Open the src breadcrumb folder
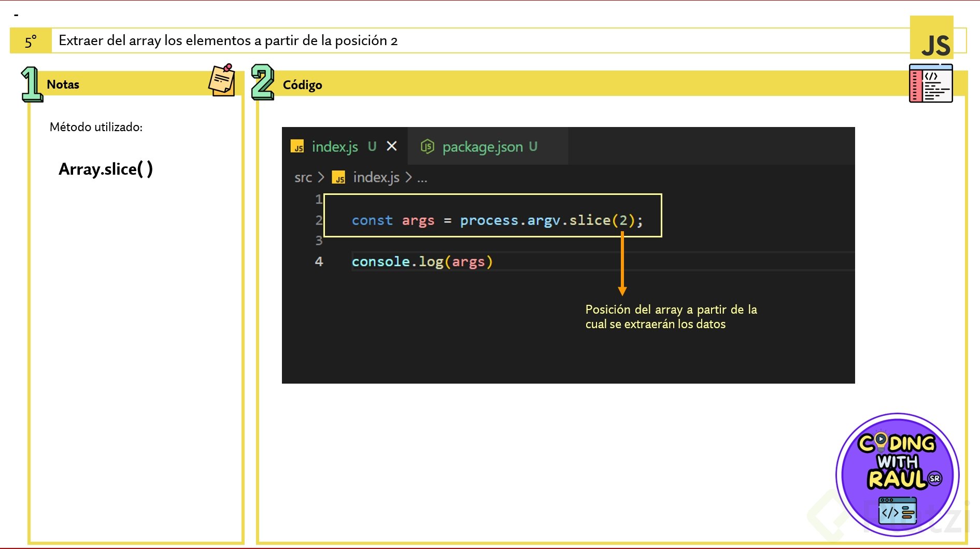The width and height of the screenshot is (980, 549). [303, 178]
